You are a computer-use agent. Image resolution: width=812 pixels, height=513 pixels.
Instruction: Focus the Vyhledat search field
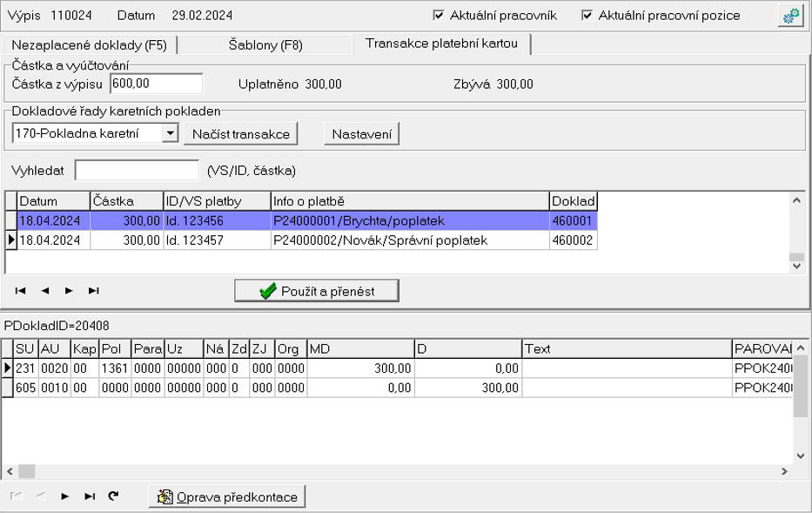click(x=137, y=170)
